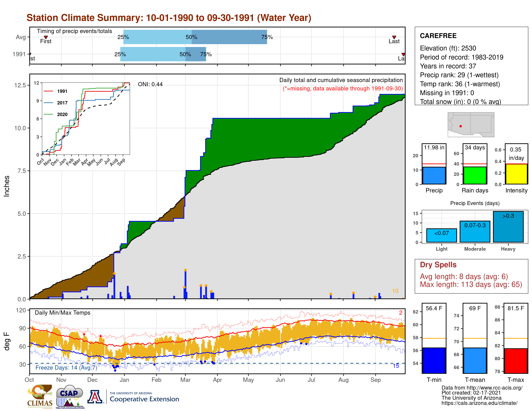Click the Precip Events (days) heading
This screenshot has width=532, height=411.
(474, 203)
